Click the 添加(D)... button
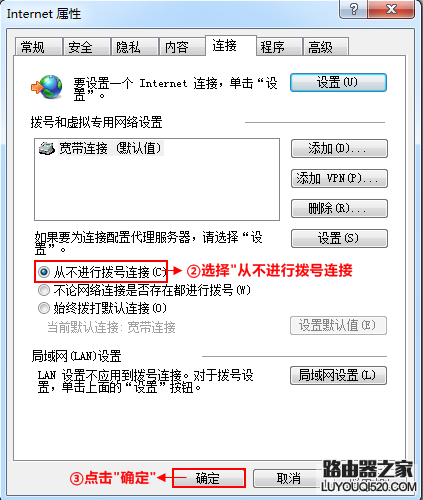The width and height of the screenshot is (423, 500). (339, 148)
